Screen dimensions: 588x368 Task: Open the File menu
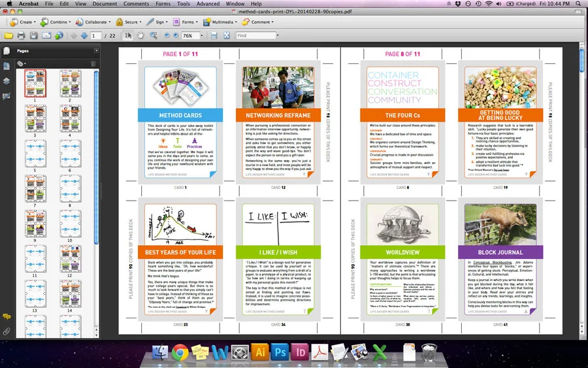[49, 4]
